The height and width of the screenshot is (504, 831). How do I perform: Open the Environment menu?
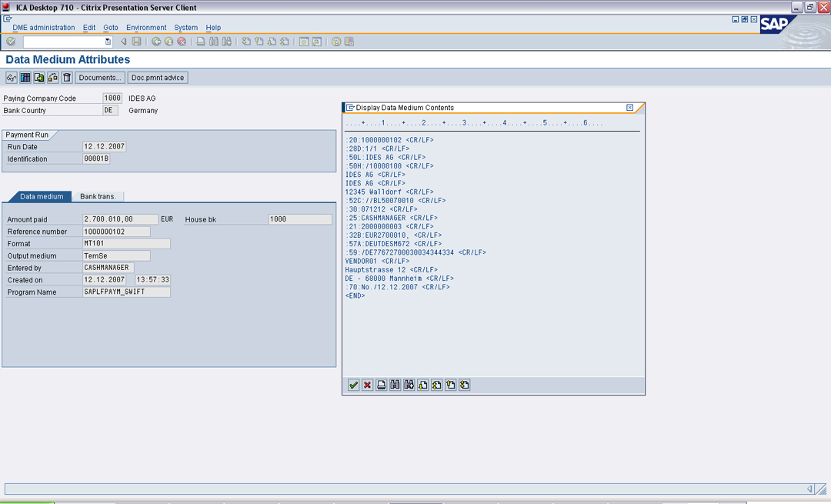[146, 28]
